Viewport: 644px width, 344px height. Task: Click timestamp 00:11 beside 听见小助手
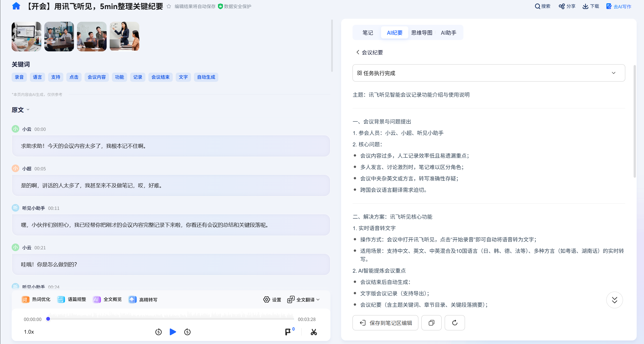point(54,208)
